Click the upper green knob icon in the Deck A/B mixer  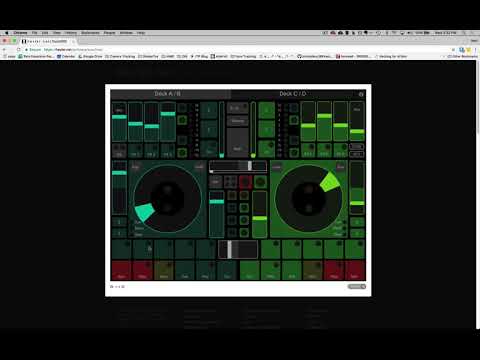(x=182, y=120)
